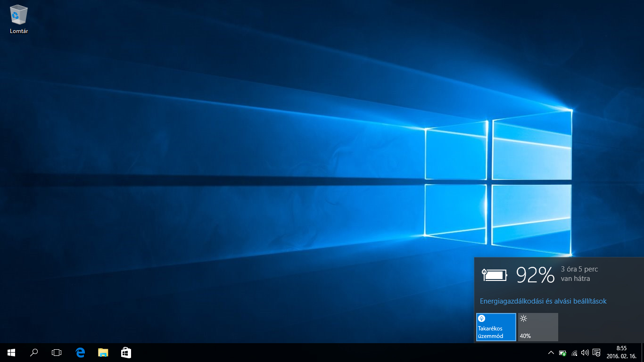Click the speaker volume tray icon

tap(585, 353)
